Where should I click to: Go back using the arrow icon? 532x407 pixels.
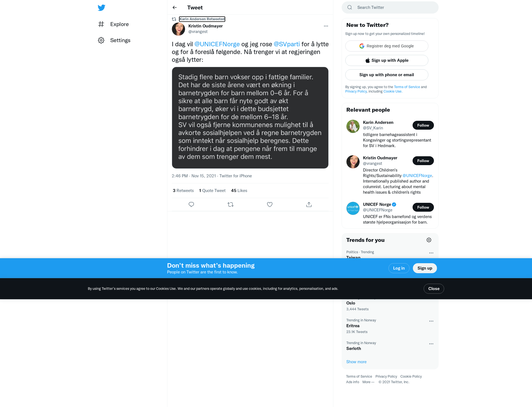tap(175, 7)
